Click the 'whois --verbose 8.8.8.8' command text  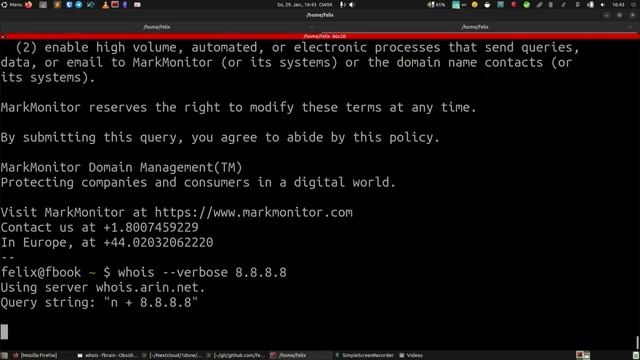pos(202,272)
